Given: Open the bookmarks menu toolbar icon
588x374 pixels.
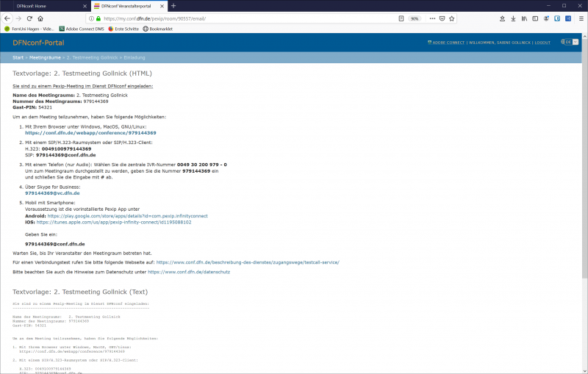Looking at the screenshot, I should pos(502,18).
